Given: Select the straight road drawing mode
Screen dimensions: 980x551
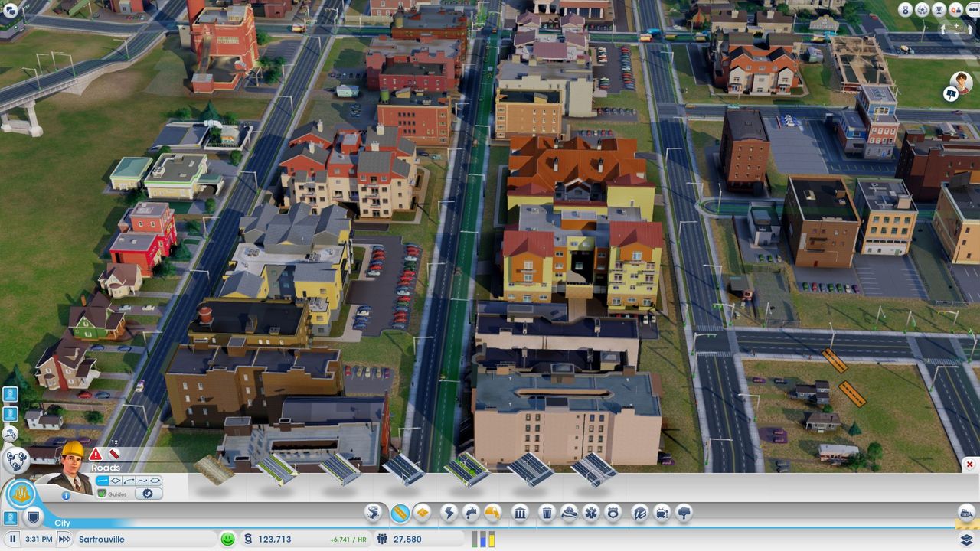Looking at the screenshot, I should click(103, 481).
